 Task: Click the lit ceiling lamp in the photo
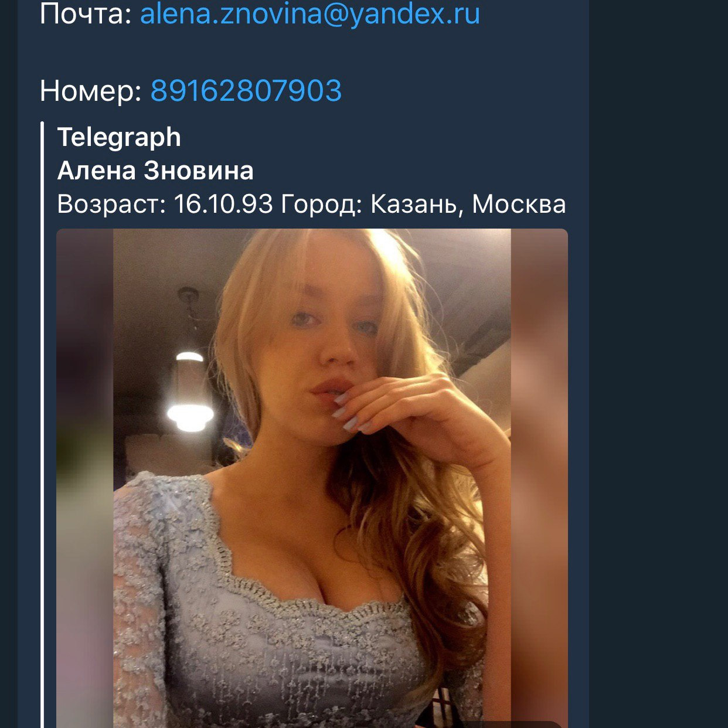pos(190,413)
